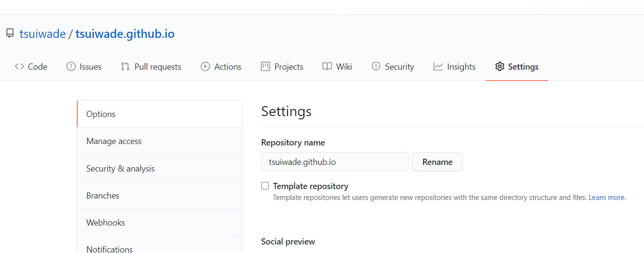View the Security tab

coord(393,67)
